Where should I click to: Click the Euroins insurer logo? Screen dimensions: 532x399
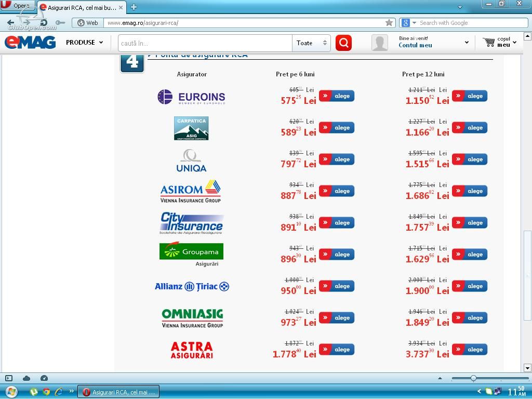(191, 97)
